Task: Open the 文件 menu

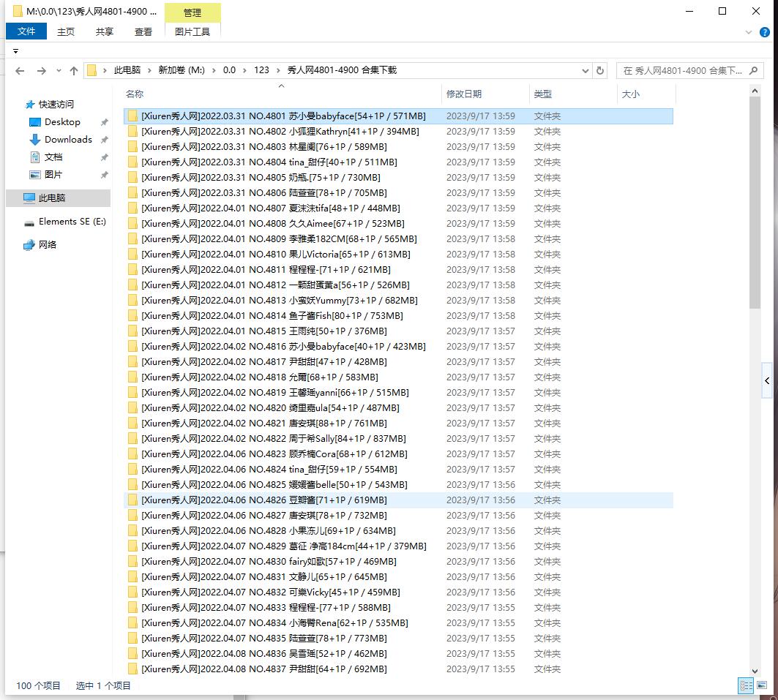Action: click(x=26, y=31)
